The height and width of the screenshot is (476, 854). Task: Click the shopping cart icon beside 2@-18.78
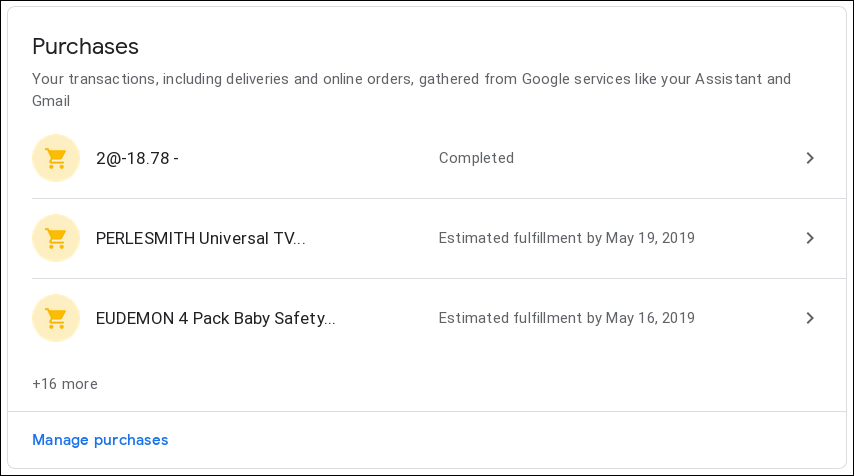[56, 158]
